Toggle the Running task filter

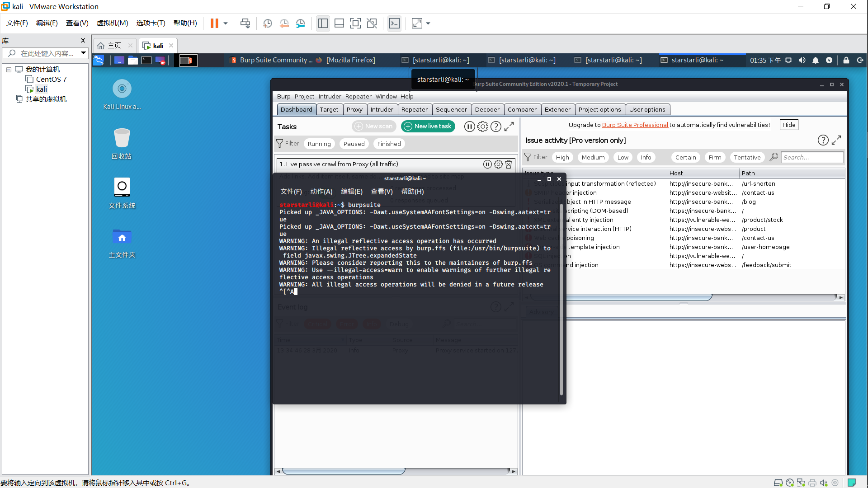coord(319,144)
